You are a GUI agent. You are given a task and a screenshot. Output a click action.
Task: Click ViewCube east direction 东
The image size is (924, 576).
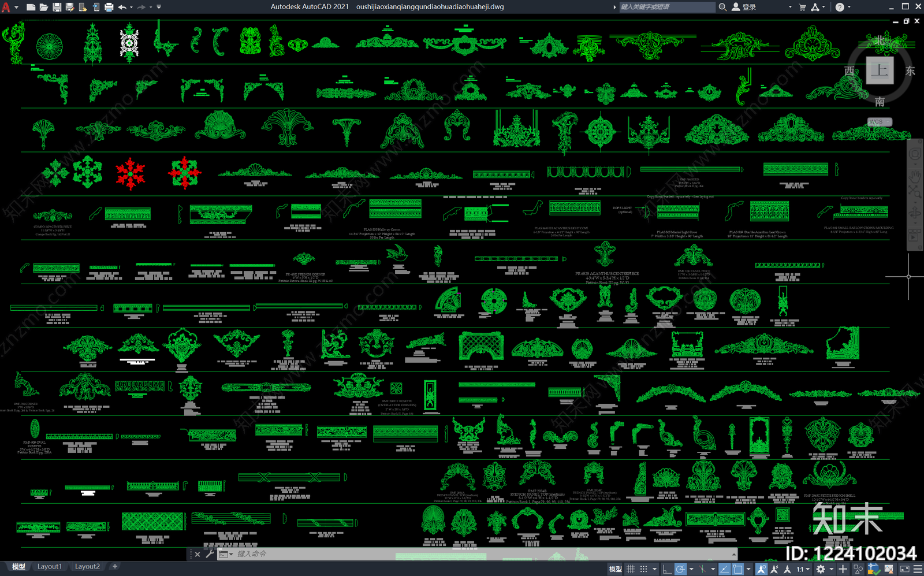[x=910, y=70]
